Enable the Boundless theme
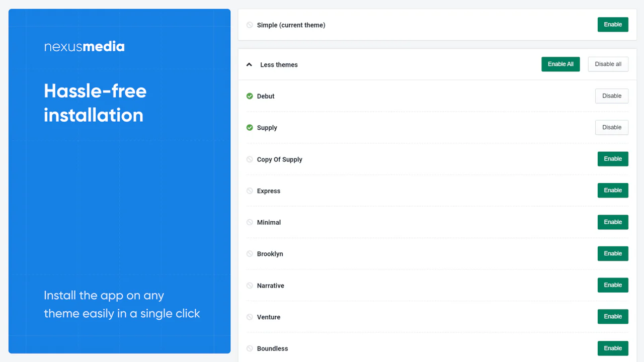The image size is (644, 362). click(612, 348)
